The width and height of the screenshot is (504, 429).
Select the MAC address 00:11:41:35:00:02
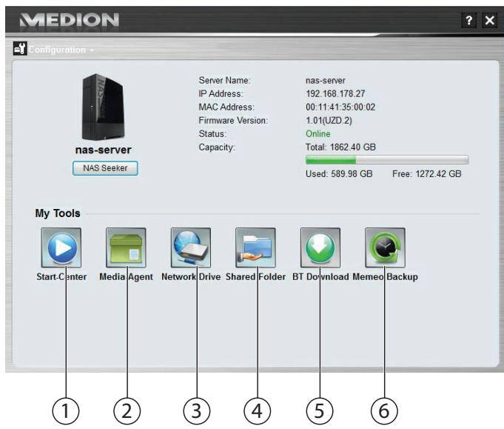(x=340, y=107)
